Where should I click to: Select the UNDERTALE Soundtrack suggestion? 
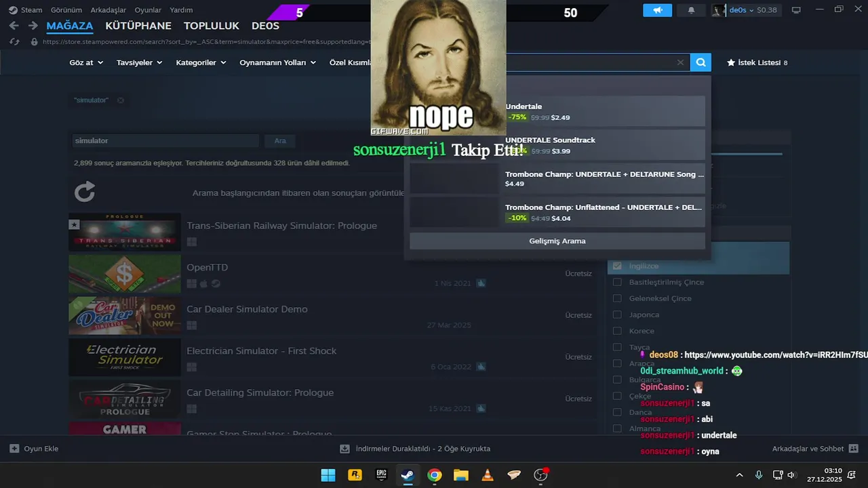557,145
